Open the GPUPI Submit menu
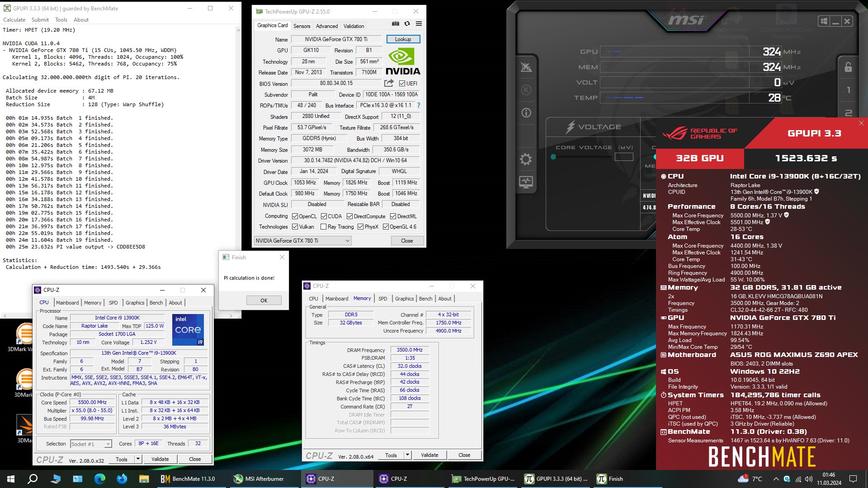Viewport: 868px width, 488px height. pos(40,20)
